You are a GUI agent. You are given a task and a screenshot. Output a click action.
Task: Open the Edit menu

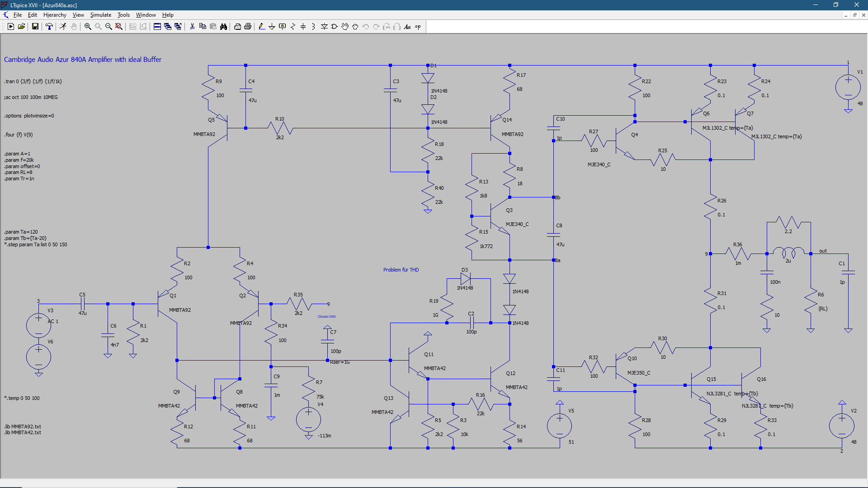coord(33,15)
